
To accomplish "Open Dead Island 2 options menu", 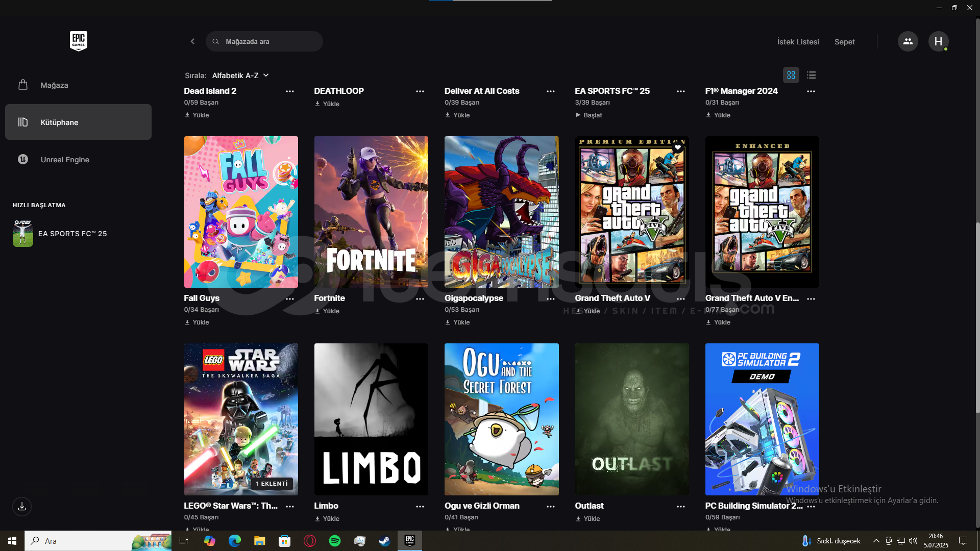I will pyautogui.click(x=289, y=91).
